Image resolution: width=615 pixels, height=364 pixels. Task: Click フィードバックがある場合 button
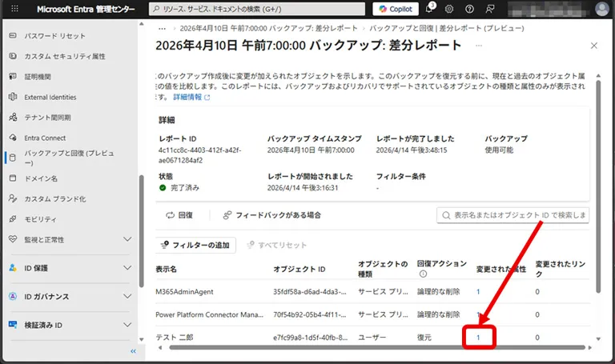(x=271, y=215)
